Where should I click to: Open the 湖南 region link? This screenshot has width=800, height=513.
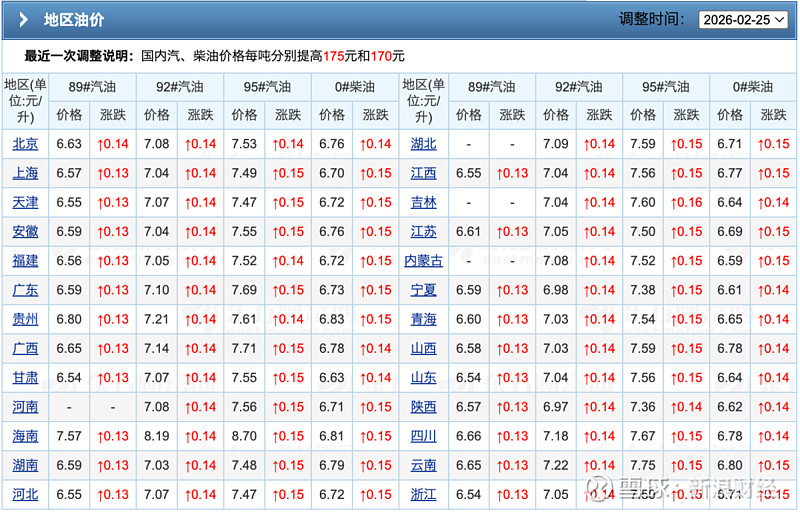point(25,465)
